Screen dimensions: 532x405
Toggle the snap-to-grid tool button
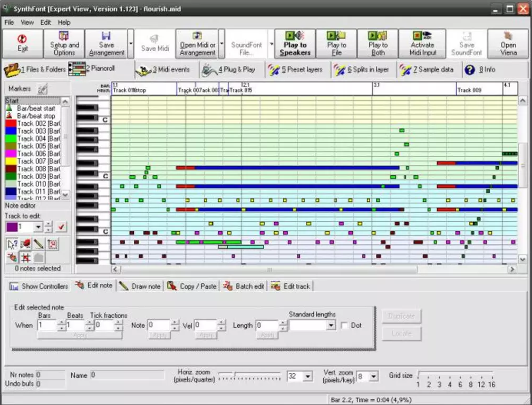(25, 258)
